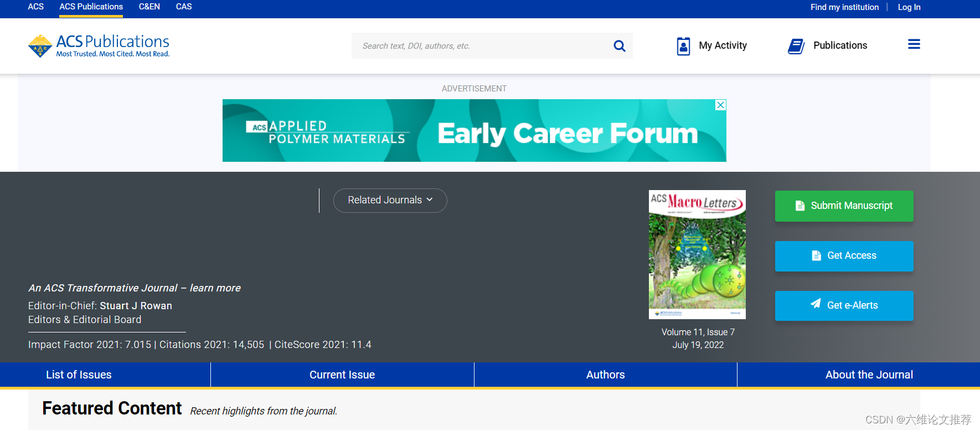Image resolution: width=980 pixels, height=430 pixels.
Task: Close the advertisement with the X icon
Action: [720, 105]
